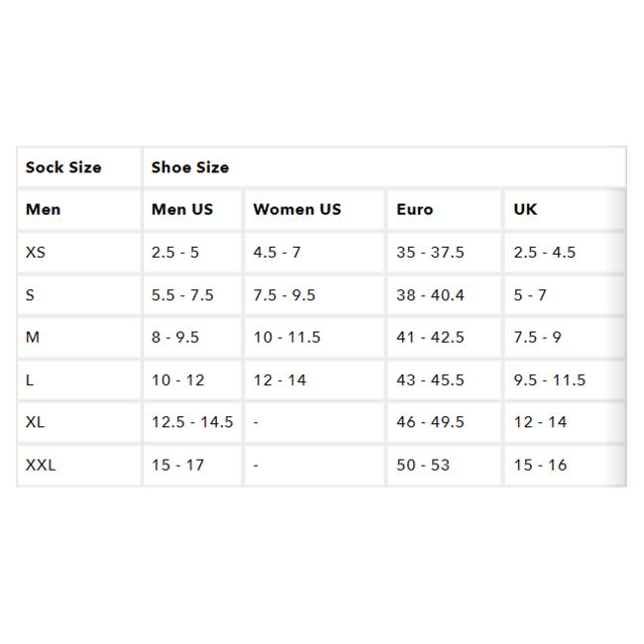
Task: Click the Men US 15 - 17 cell
Action: point(177,465)
